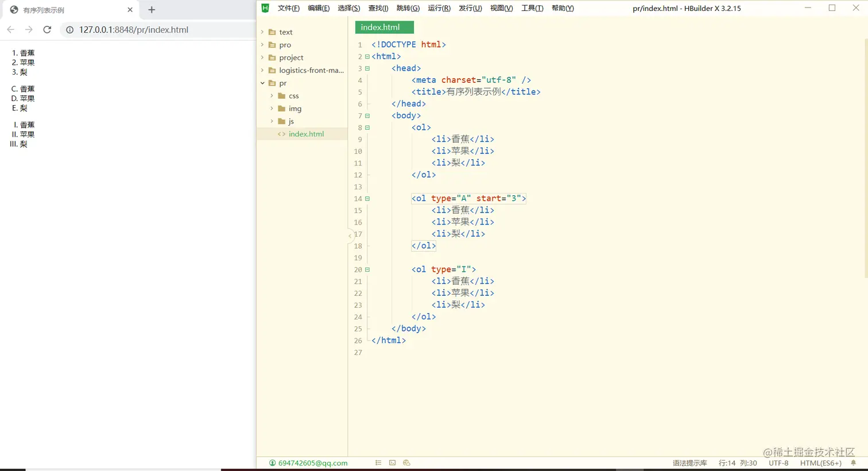Open the built-in browser icon in status bar

[406, 463]
